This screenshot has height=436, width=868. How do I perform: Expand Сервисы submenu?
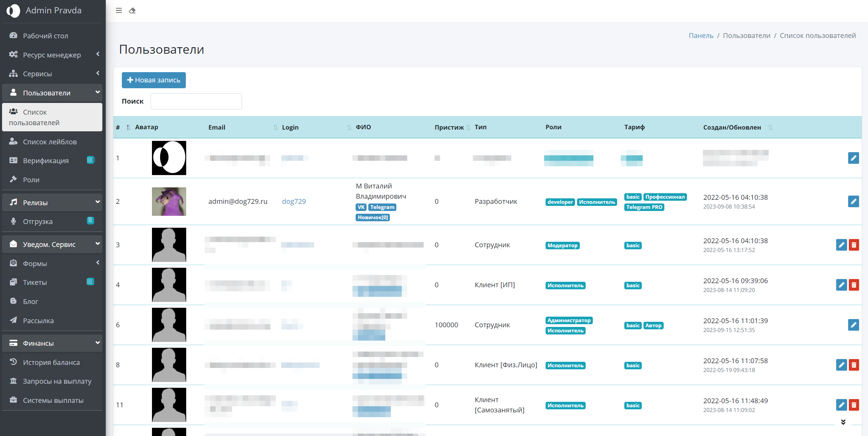click(x=52, y=74)
